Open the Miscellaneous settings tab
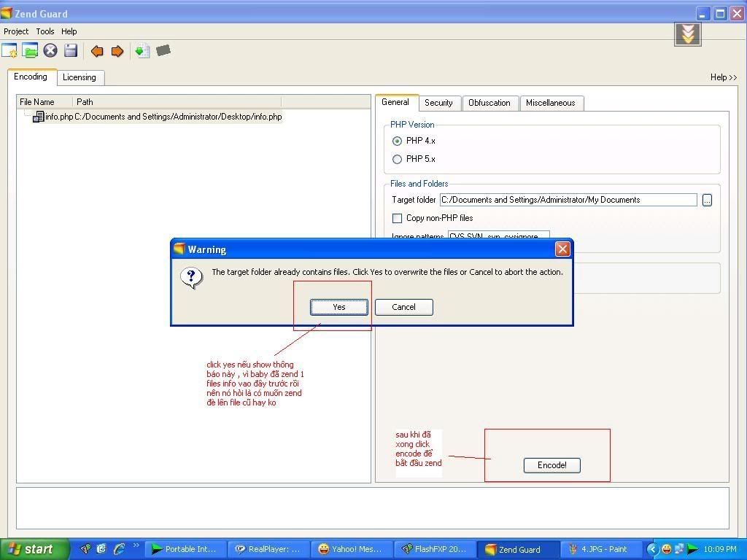Viewport: 747px width, 560px height. click(551, 103)
